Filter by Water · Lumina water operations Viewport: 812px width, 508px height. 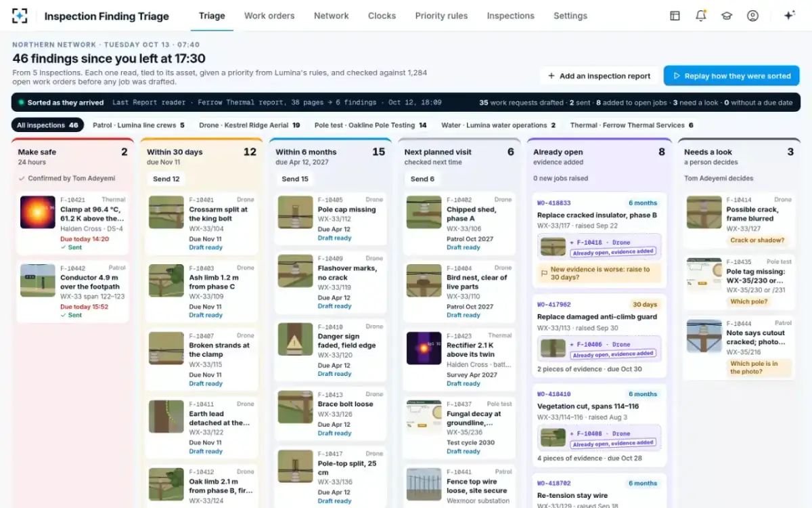[x=499, y=125]
